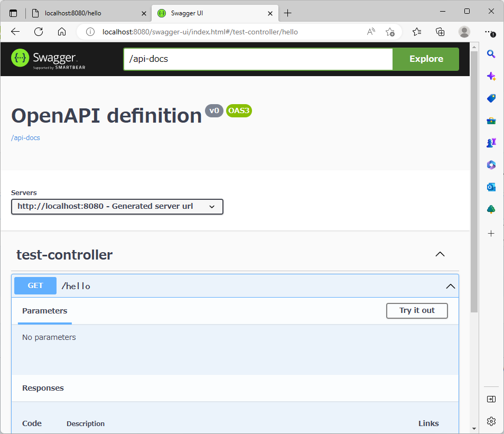Open the sidebar Outlook icon
Screen dimensions: 504x434
click(491, 187)
